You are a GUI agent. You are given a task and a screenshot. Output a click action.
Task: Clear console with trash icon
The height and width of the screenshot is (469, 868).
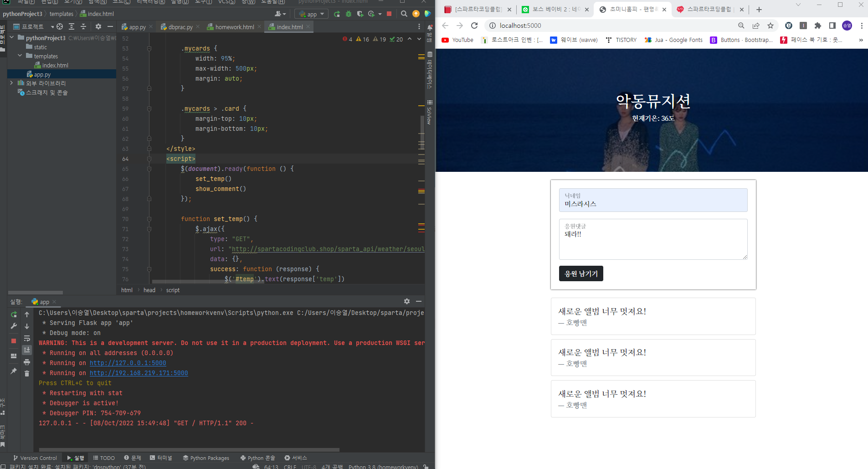pos(27,374)
